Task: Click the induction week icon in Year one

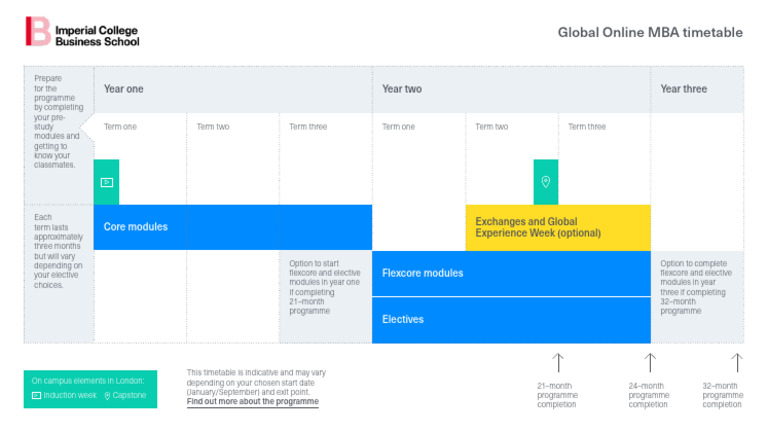Action: pos(107,182)
